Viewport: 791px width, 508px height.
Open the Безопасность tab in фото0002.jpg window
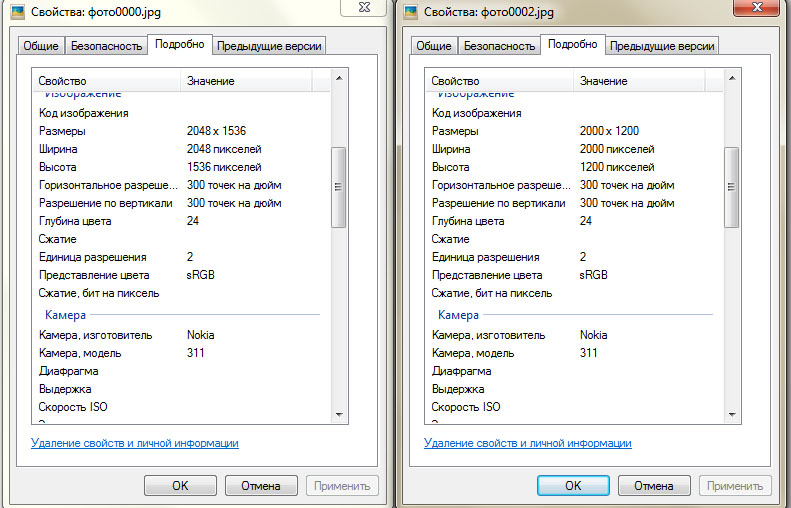coord(499,46)
